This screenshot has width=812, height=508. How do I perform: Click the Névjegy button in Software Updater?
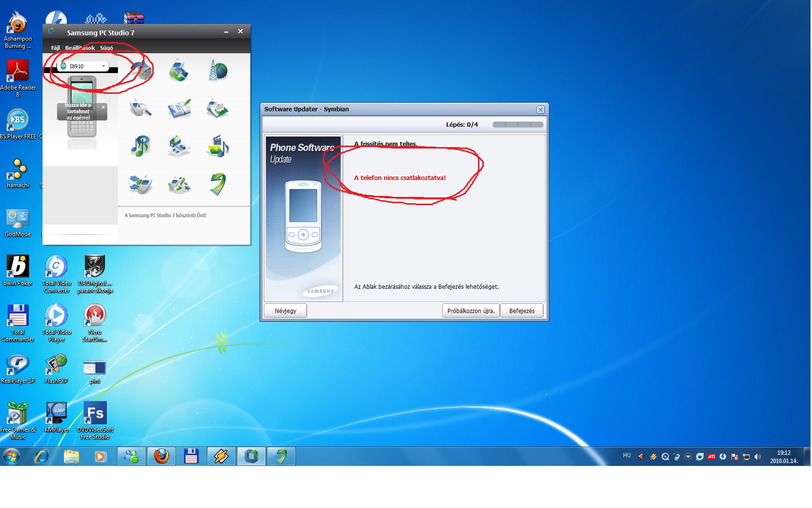pyautogui.click(x=285, y=311)
